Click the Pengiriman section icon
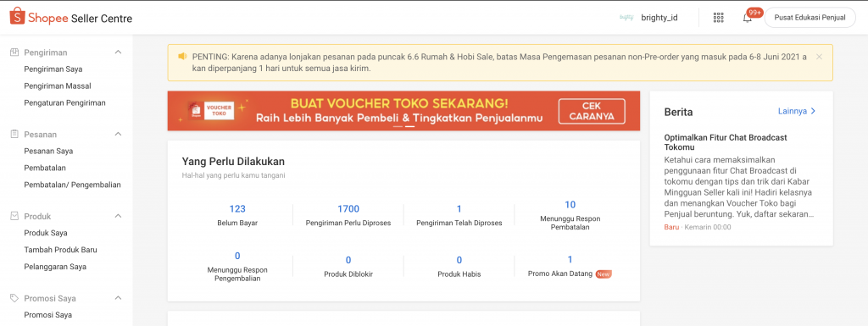 (14, 52)
